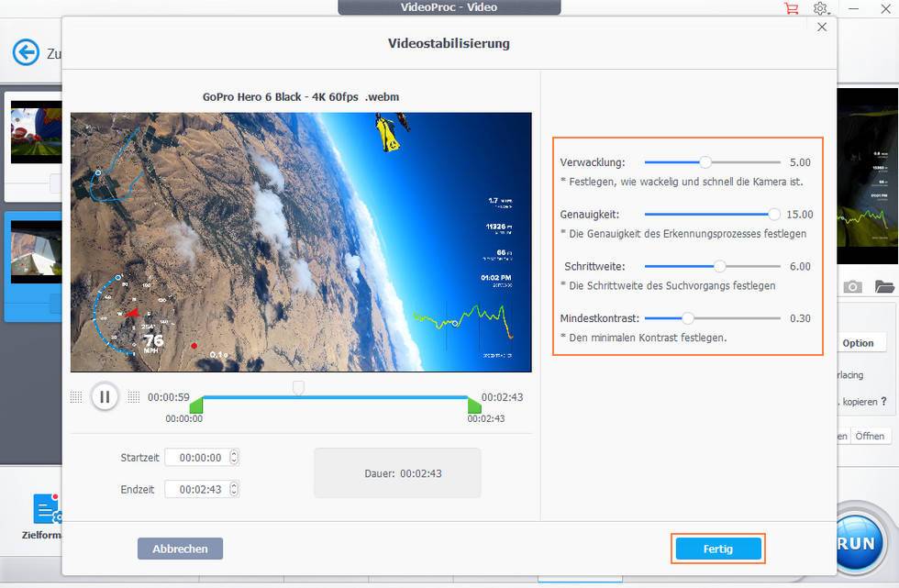Confirm with the Fertig button
Viewport: 899px width, 588px height.
click(x=717, y=549)
